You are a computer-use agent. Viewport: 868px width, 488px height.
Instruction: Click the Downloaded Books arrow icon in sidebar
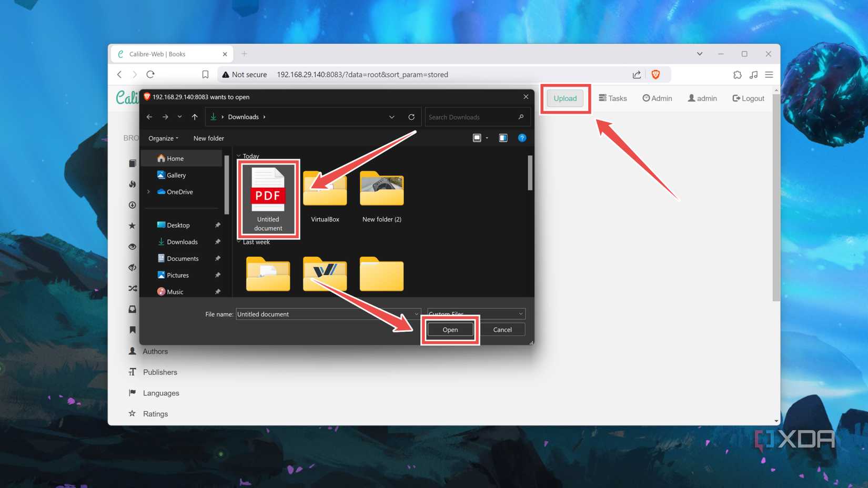(133, 205)
